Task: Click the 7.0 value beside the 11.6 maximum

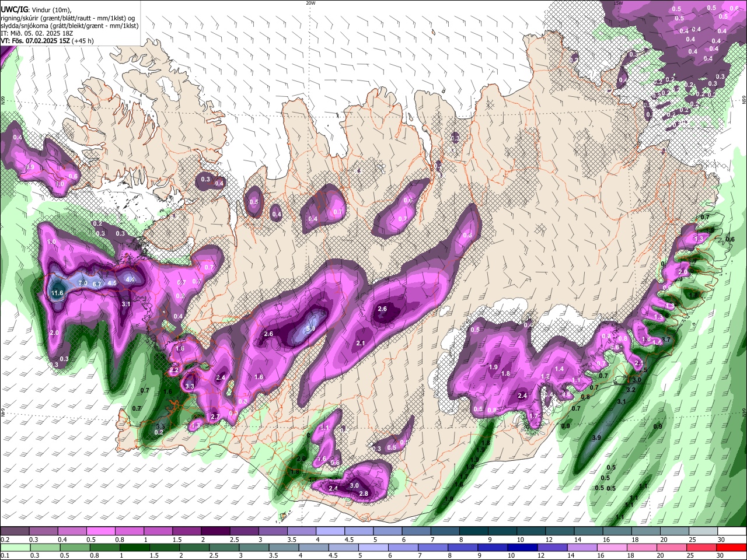Action: (x=83, y=283)
